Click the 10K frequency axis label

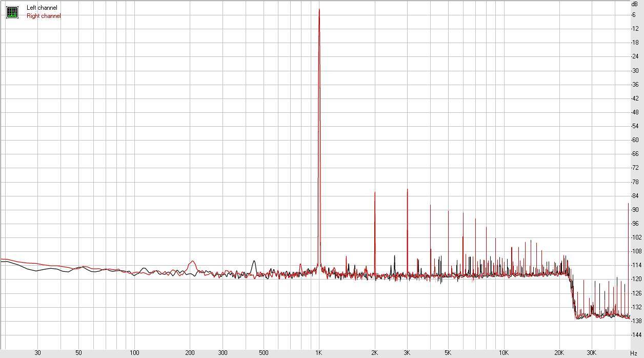click(x=504, y=353)
